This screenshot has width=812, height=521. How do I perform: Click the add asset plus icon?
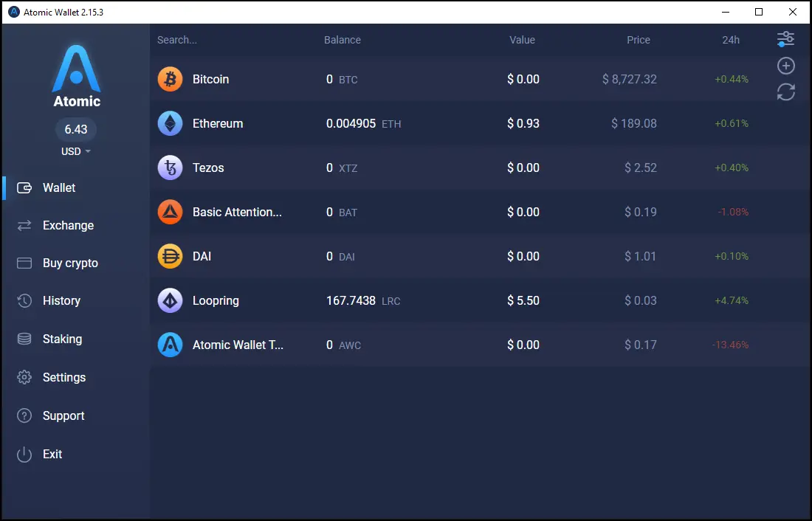786,66
